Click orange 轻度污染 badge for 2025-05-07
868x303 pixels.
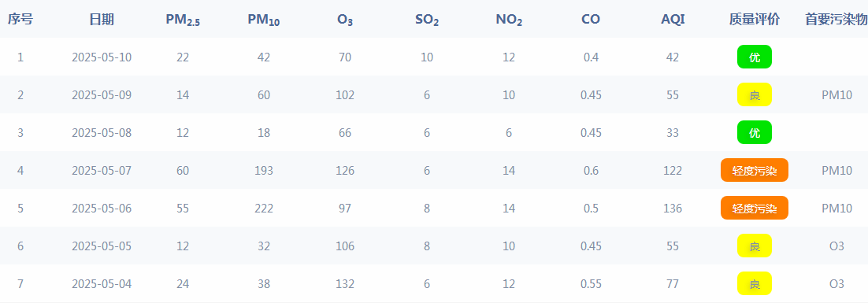point(754,170)
